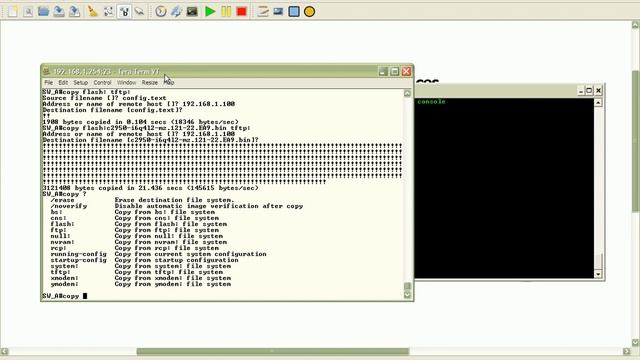Viewport: 640px width, 360px height.
Task: Maximize the black console window
Action: coord(589,90)
